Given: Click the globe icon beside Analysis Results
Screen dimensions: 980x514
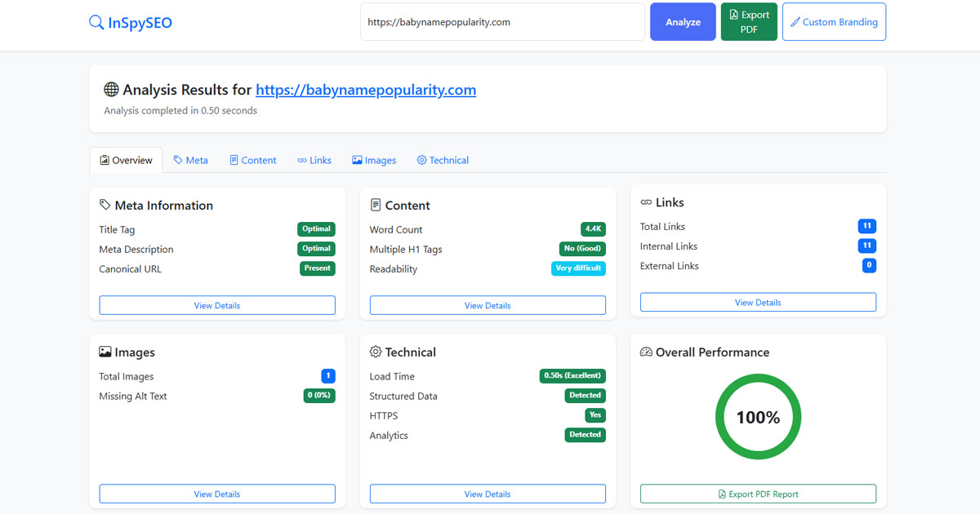Looking at the screenshot, I should pos(112,90).
